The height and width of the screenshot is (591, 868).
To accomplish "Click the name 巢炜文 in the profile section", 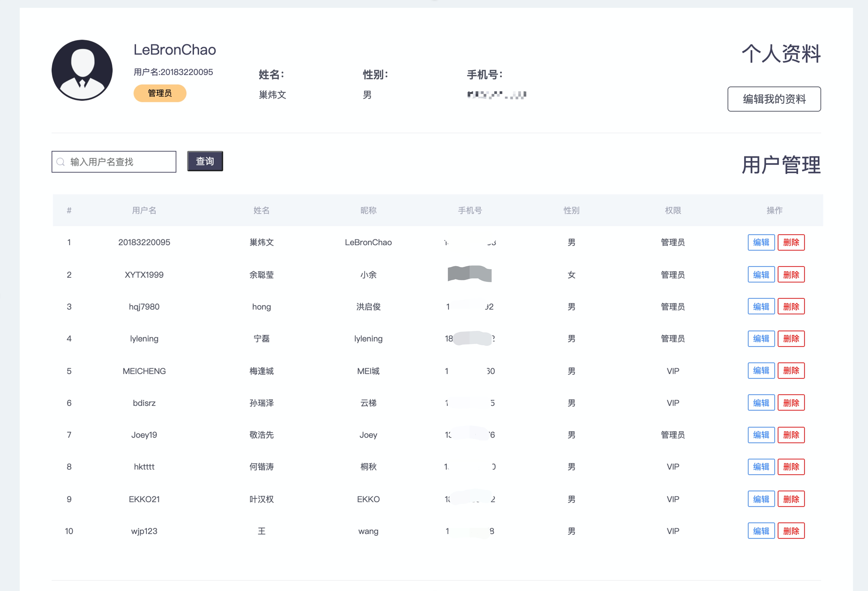I will [x=273, y=95].
